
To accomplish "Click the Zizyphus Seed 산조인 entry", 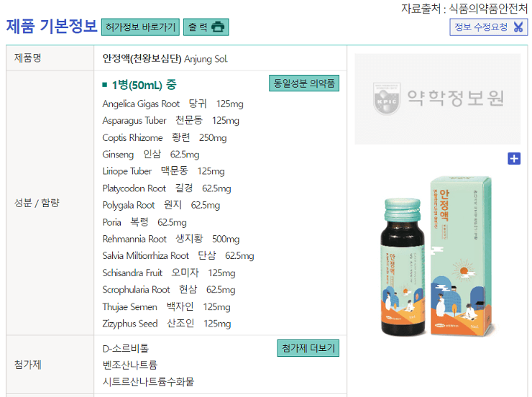I will (167, 324).
